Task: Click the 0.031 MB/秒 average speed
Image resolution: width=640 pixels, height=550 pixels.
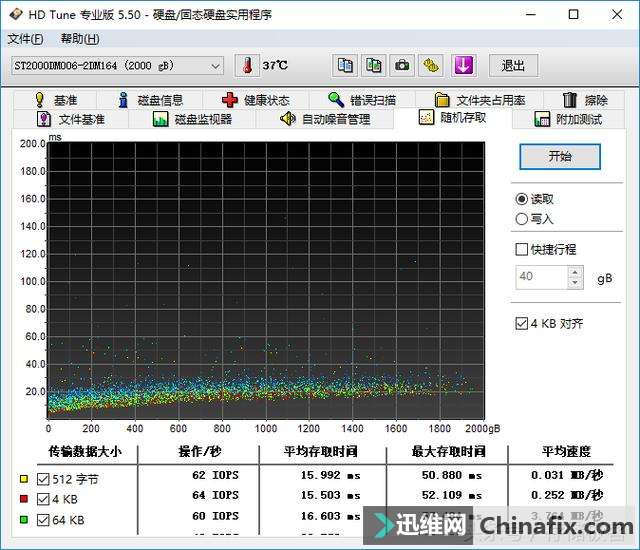Action: (567, 475)
